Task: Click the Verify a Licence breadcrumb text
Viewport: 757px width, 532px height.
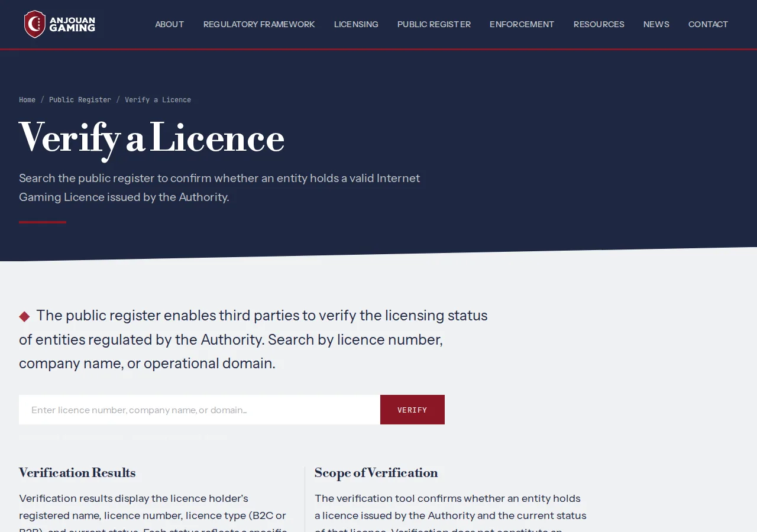Action: click(158, 100)
